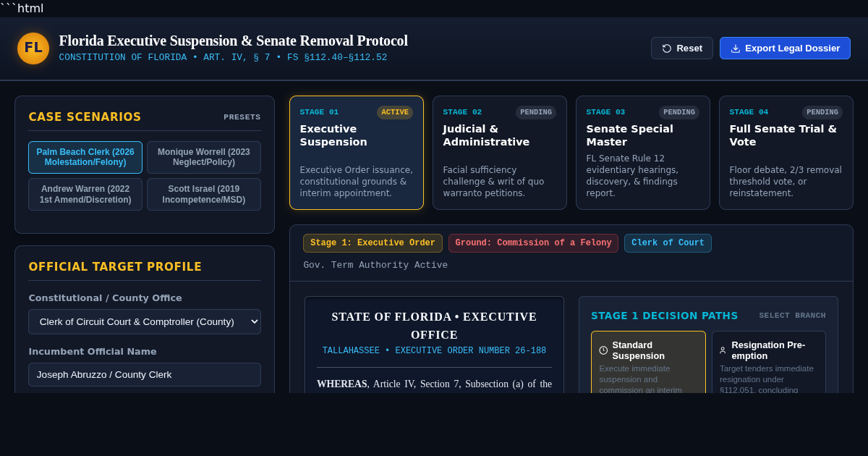Click the State of Florida Executive Office heading
868x456 pixels.
434,326
